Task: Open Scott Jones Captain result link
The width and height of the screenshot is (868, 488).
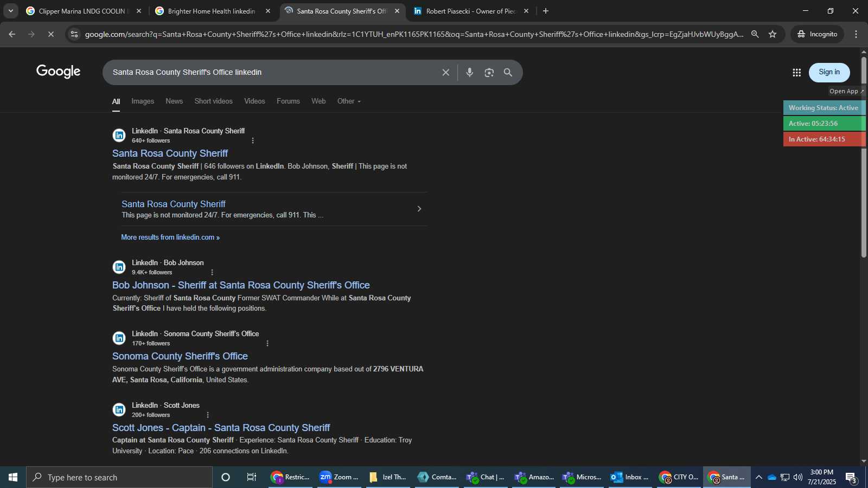Action: click(x=221, y=428)
